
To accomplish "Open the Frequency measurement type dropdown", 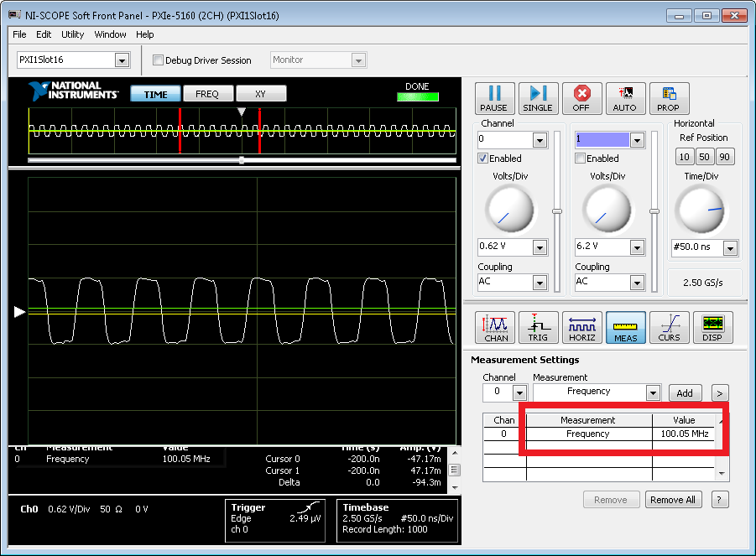I will 653,393.
